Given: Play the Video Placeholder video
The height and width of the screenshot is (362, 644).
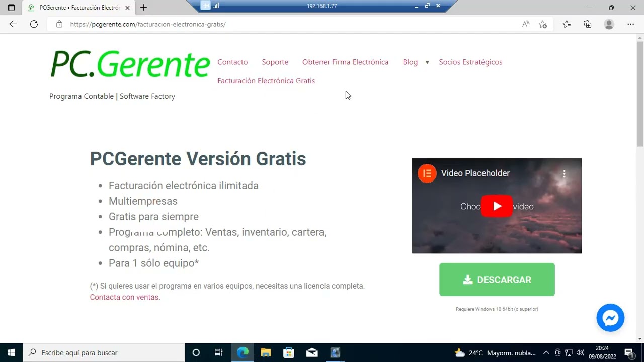Looking at the screenshot, I should pos(497,206).
